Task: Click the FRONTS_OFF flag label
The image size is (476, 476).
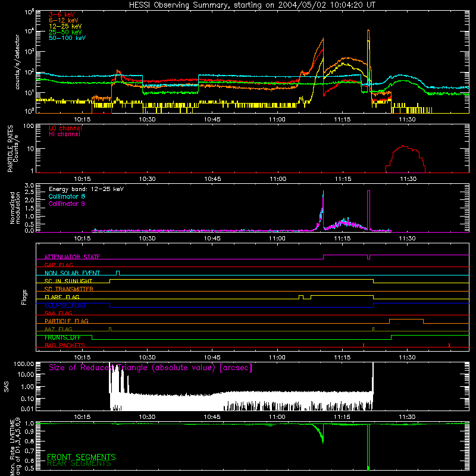Action: (x=62, y=337)
